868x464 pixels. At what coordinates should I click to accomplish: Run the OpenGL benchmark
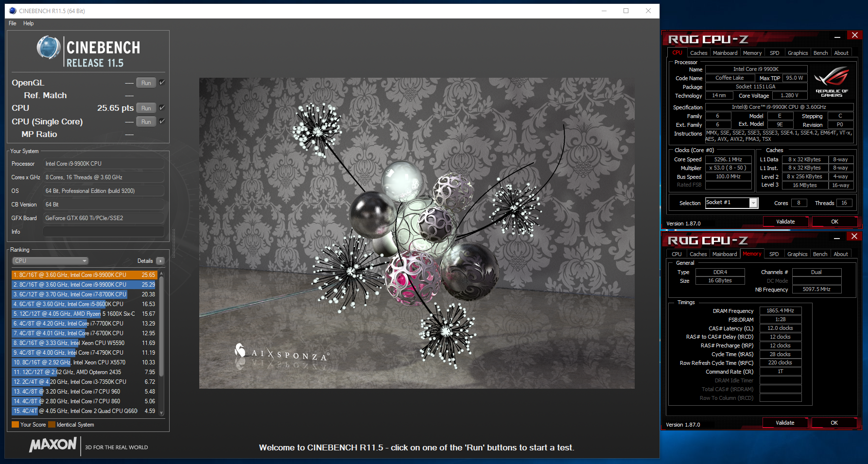tap(146, 83)
